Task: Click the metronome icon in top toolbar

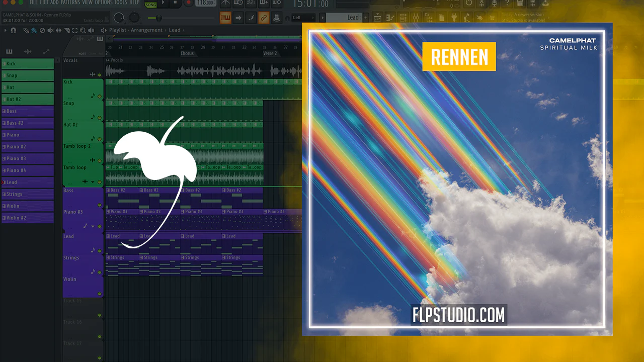Action: [226, 4]
